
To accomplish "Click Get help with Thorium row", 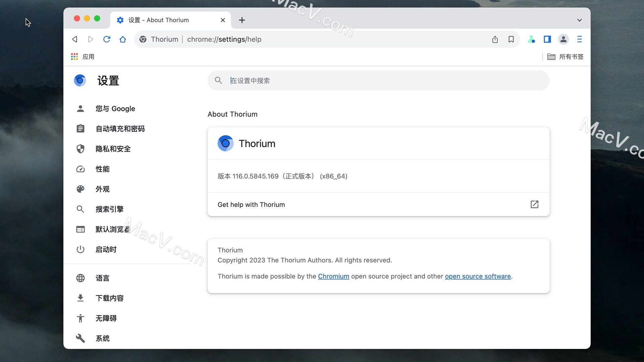I will click(378, 204).
